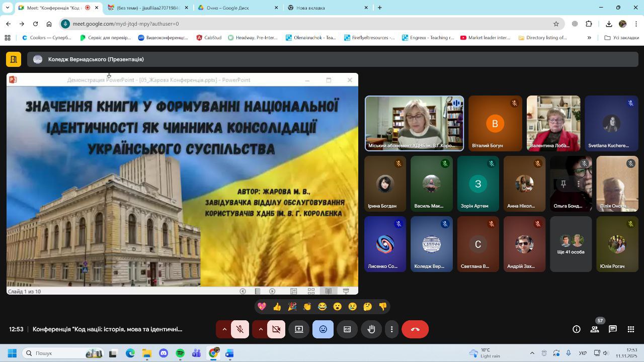Raise hand in the meeting
644x362 pixels.
click(371, 329)
